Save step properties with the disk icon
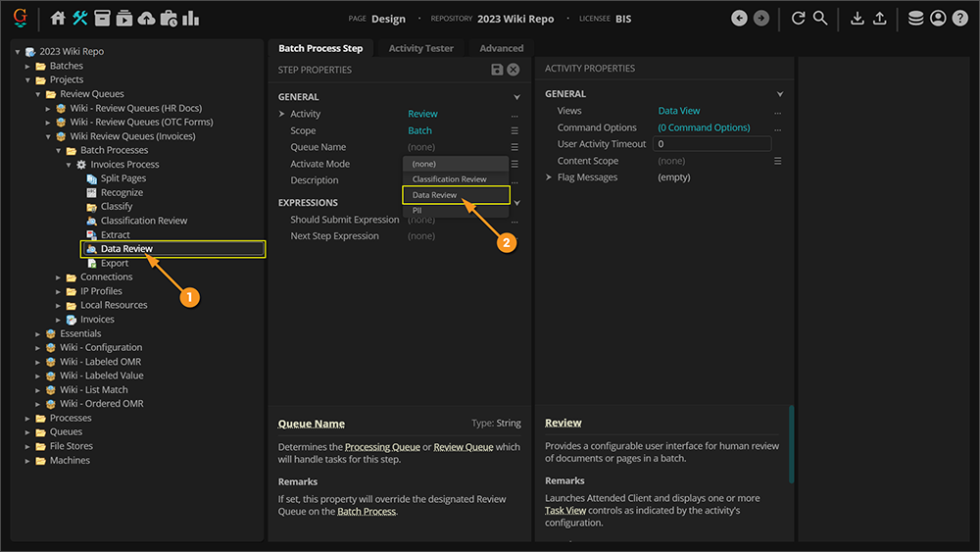 (x=498, y=70)
